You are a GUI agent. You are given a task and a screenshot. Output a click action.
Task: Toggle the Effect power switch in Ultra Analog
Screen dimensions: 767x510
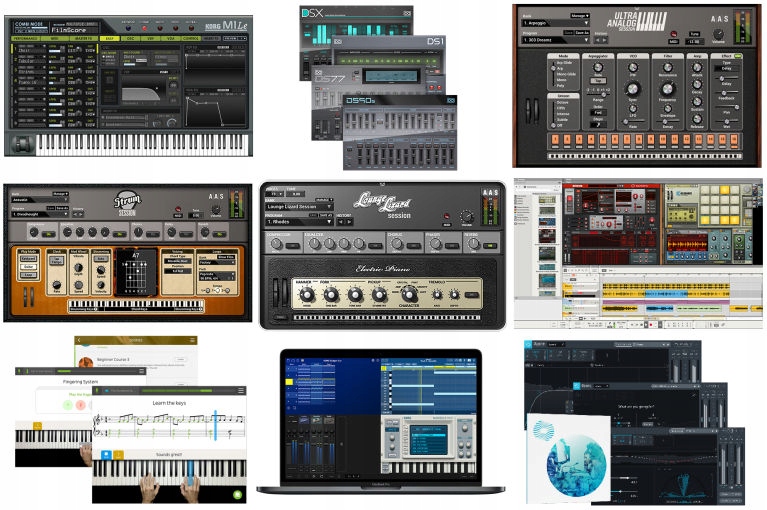tap(738, 56)
